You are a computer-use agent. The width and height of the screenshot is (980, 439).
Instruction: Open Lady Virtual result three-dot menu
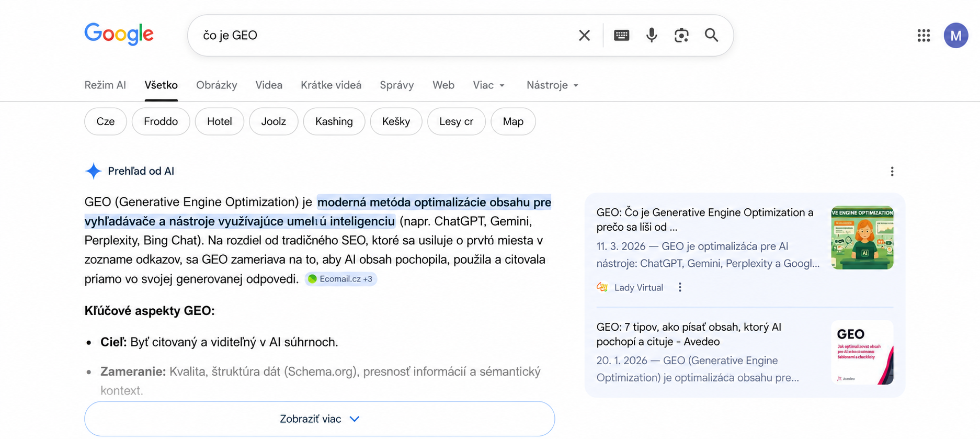[x=680, y=287]
